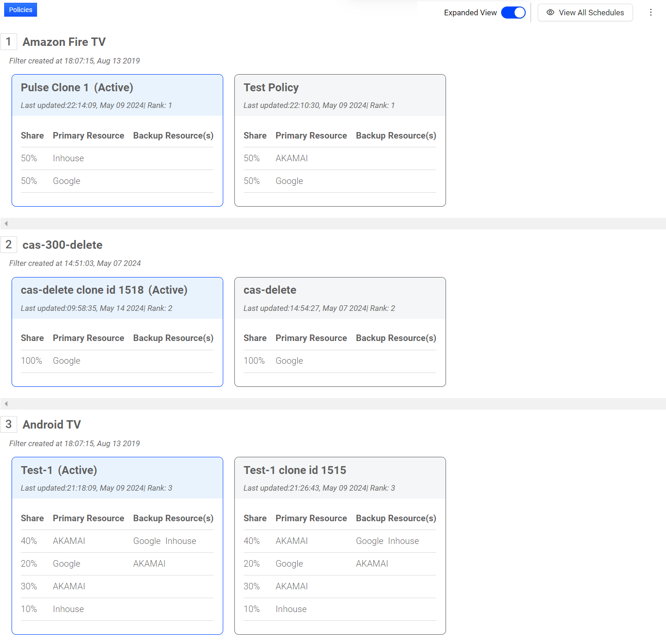Click Google Inhouse backup resources in Test-1 (Active)

[x=165, y=541]
